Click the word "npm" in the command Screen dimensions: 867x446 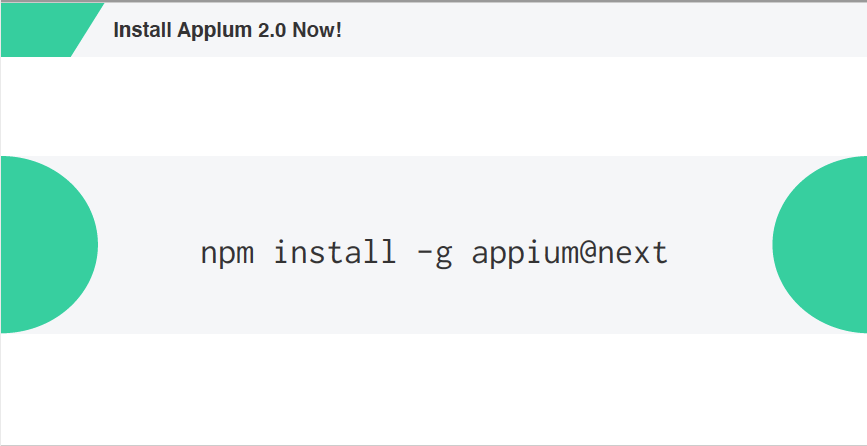point(227,252)
